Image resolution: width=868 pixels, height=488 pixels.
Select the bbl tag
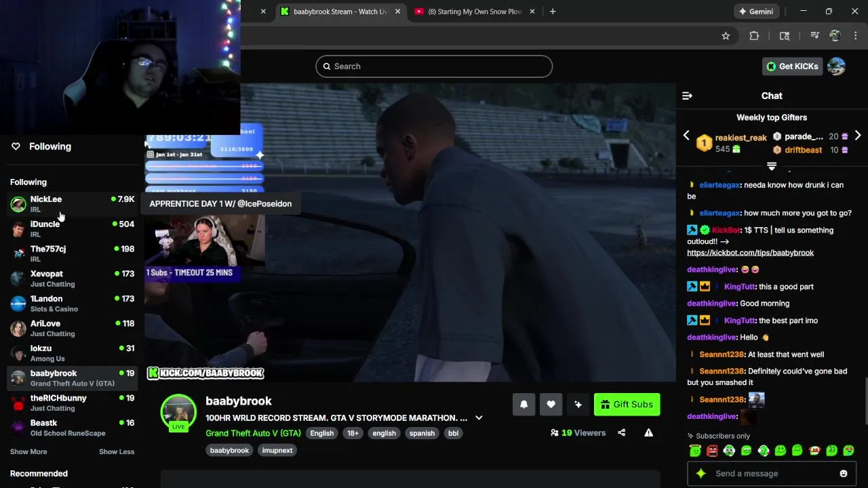[x=453, y=433]
